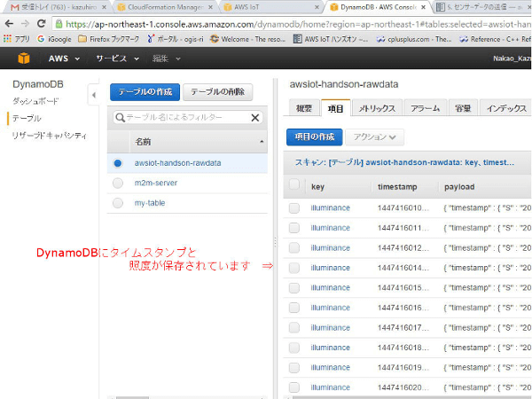Switch to the メトリックス tab
Viewport: 532px width, 399px height.
point(378,108)
